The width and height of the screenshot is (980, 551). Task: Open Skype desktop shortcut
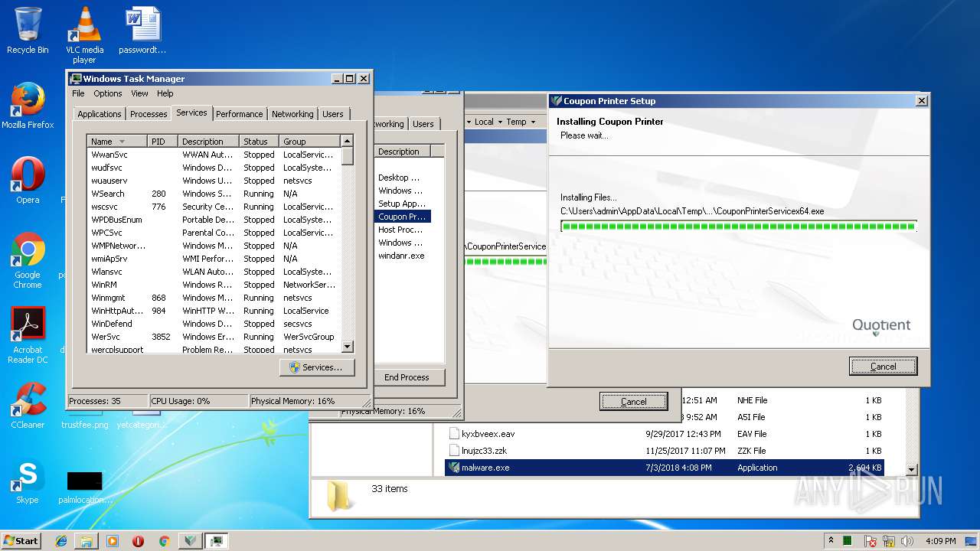point(28,481)
